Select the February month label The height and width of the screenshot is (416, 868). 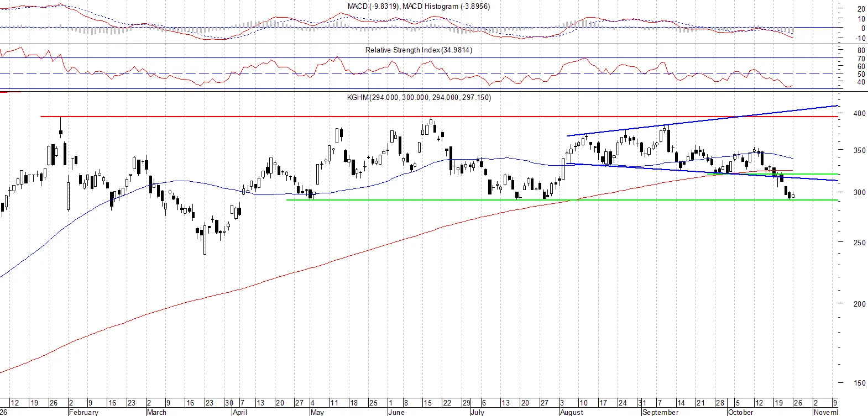tap(83, 412)
